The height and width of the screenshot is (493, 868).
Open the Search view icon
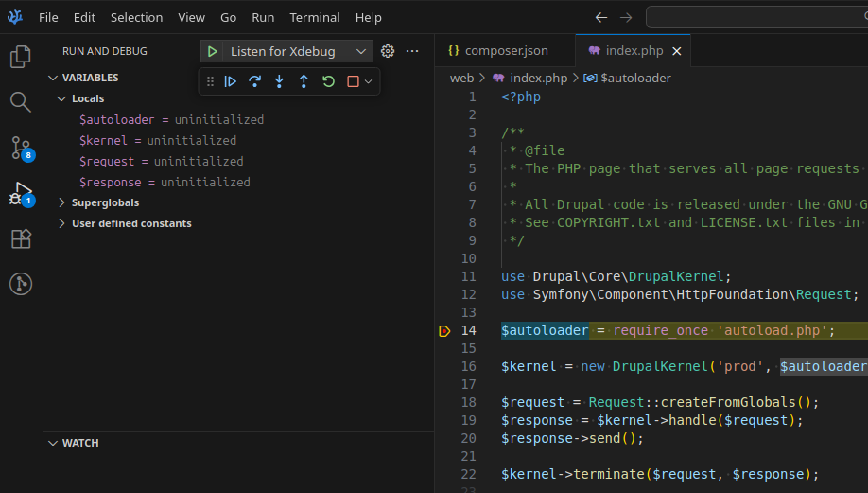point(20,101)
